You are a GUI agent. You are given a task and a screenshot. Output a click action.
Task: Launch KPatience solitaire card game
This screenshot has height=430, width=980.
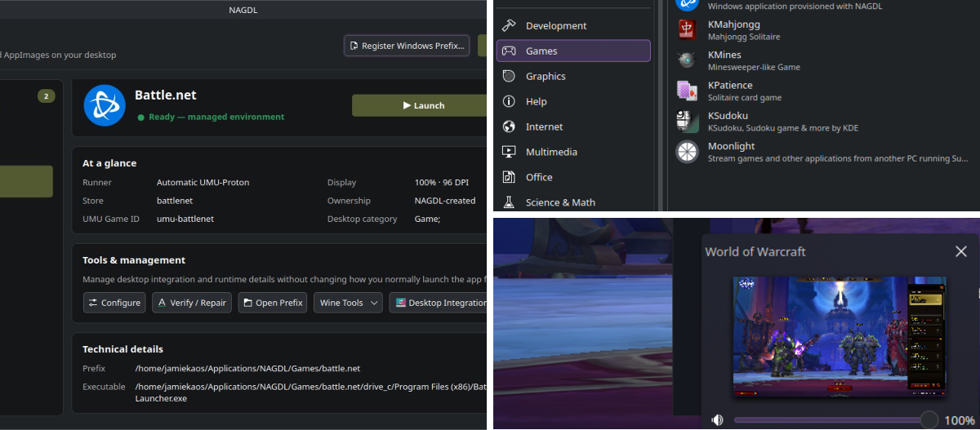tap(824, 91)
